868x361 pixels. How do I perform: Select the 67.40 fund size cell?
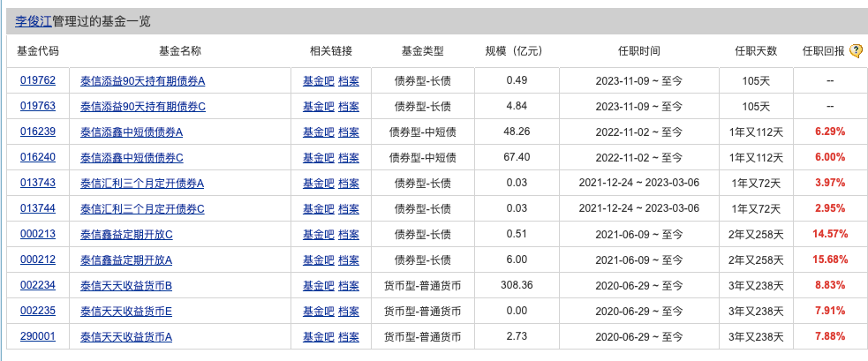click(517, 157)
